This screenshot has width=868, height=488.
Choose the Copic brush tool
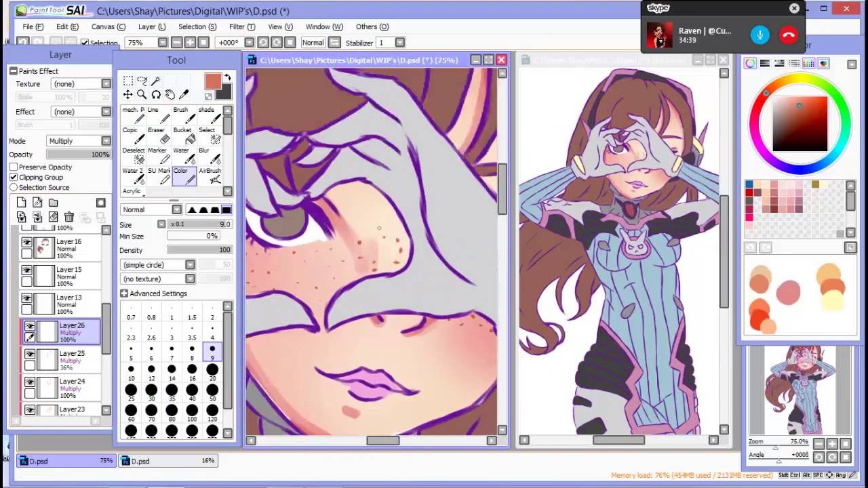[x=134, y=136]
